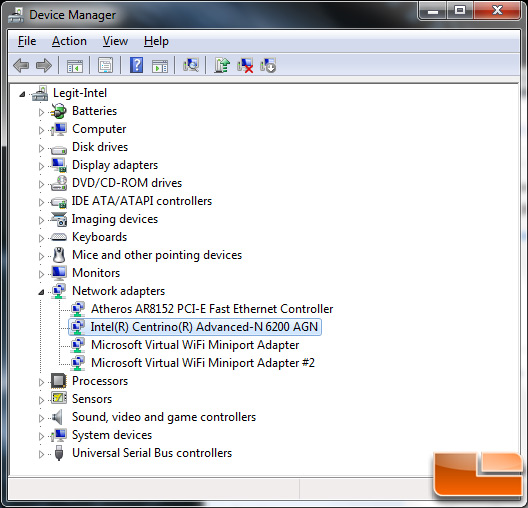Open the View menu
Image resolution: width=528 pixels, height=508 pixels.
115,41
